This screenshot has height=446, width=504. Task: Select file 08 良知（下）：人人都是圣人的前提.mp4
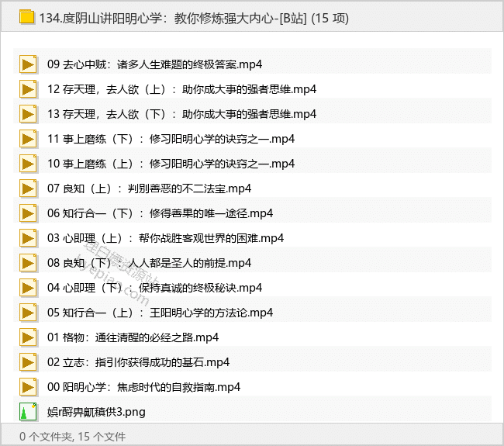(149, 263)
